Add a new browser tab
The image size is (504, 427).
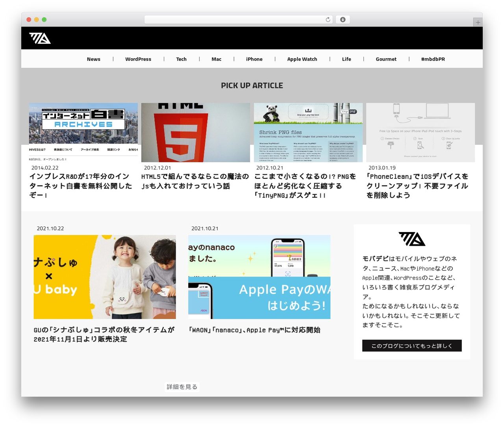(x=478, y=22)
